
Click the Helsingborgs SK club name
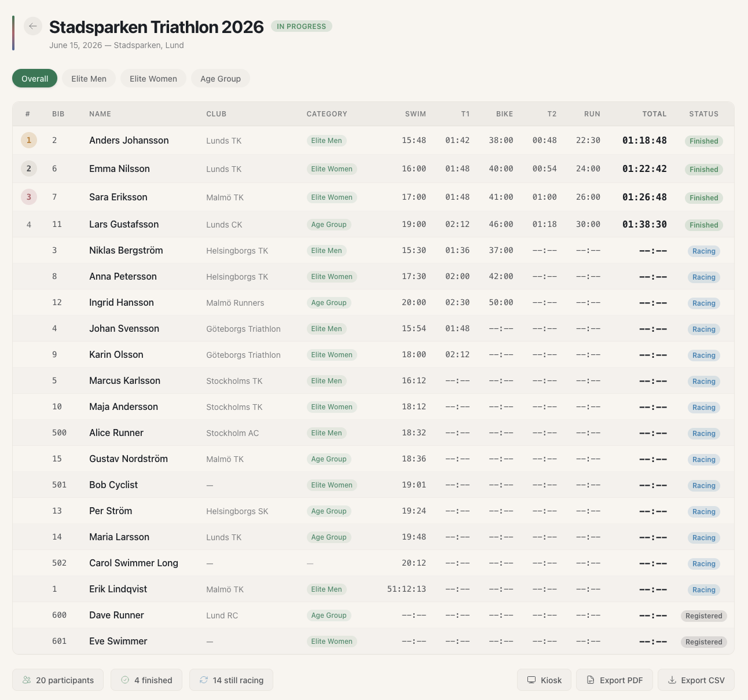(x=237, y=511)
